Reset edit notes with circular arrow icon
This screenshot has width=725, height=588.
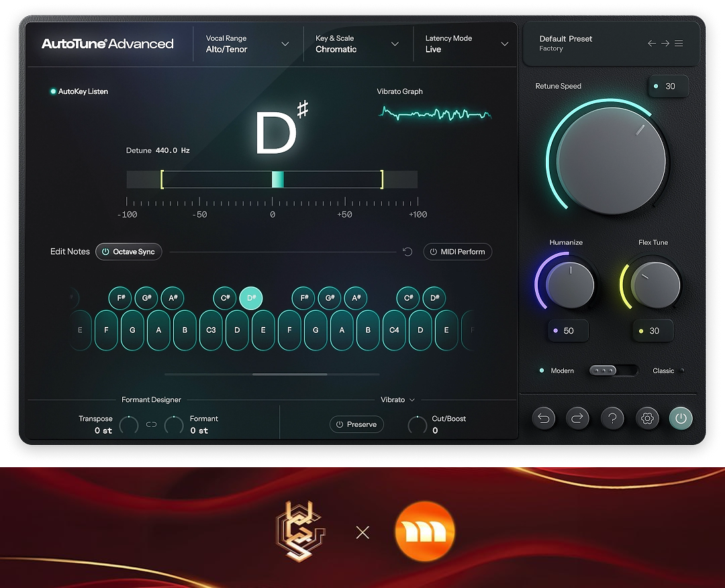407,252
